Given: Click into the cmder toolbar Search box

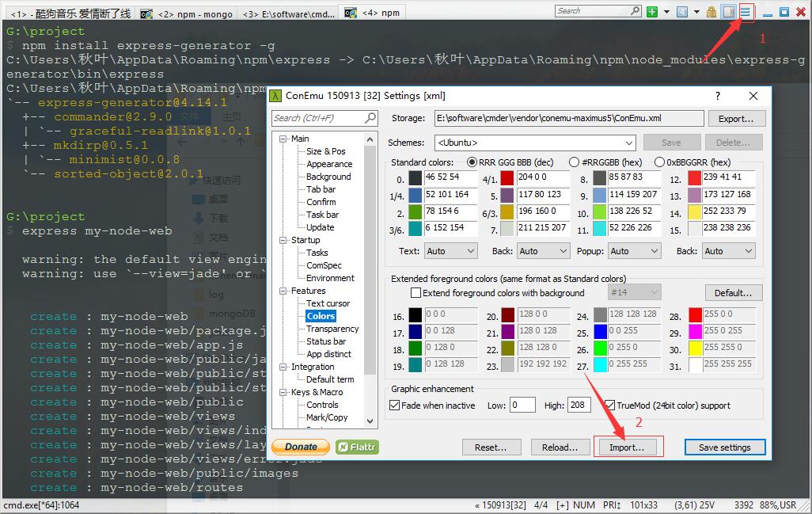Looking at the screenshot, I should point(593,11).
